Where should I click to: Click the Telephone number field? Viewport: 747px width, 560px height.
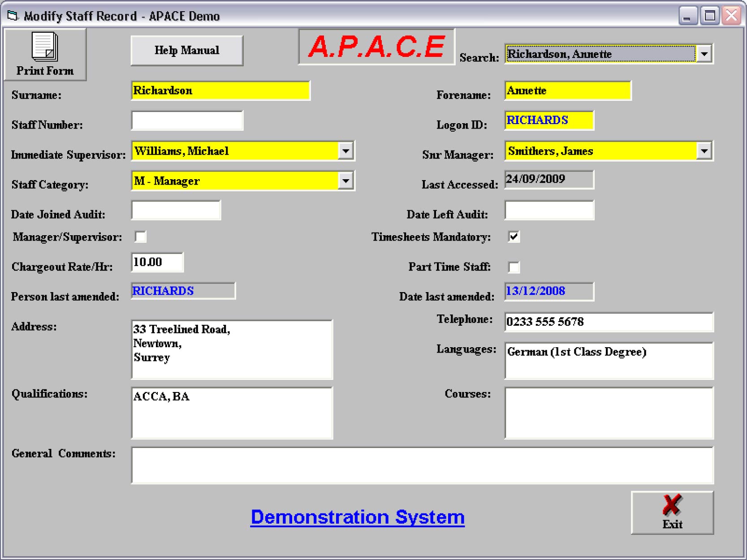(x=609, y=322)
